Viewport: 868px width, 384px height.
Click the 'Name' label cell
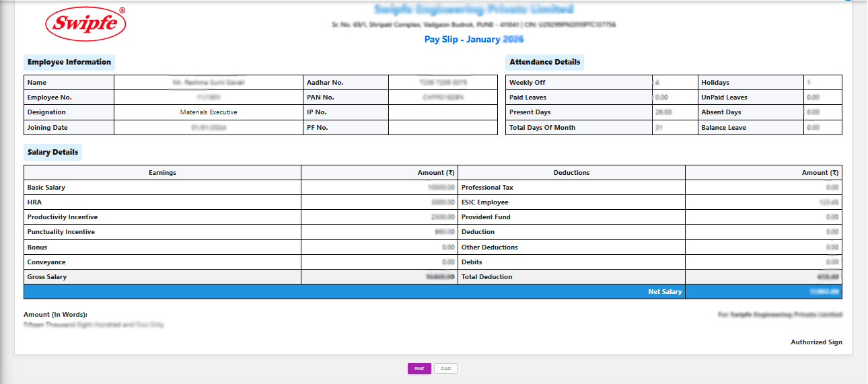tap(69, 82)
